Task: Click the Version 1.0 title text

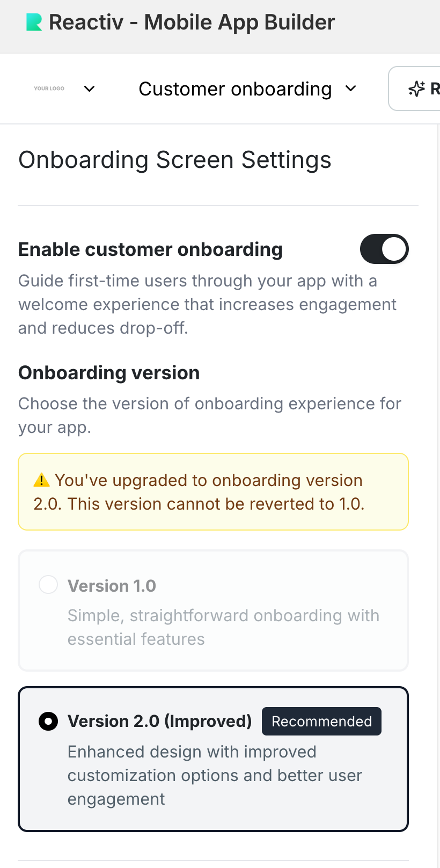Action: (x=112, y=586)
